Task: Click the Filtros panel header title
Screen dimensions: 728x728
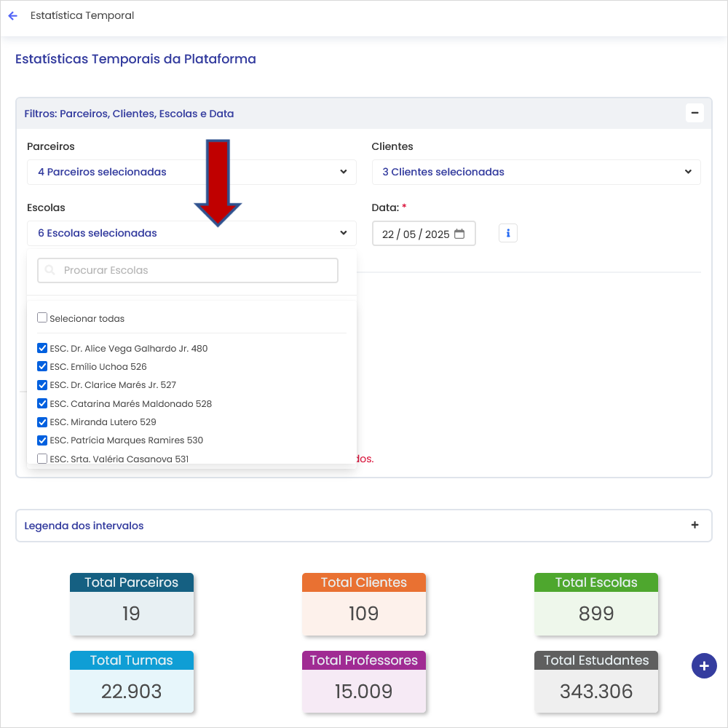Action: coord(129,114)
